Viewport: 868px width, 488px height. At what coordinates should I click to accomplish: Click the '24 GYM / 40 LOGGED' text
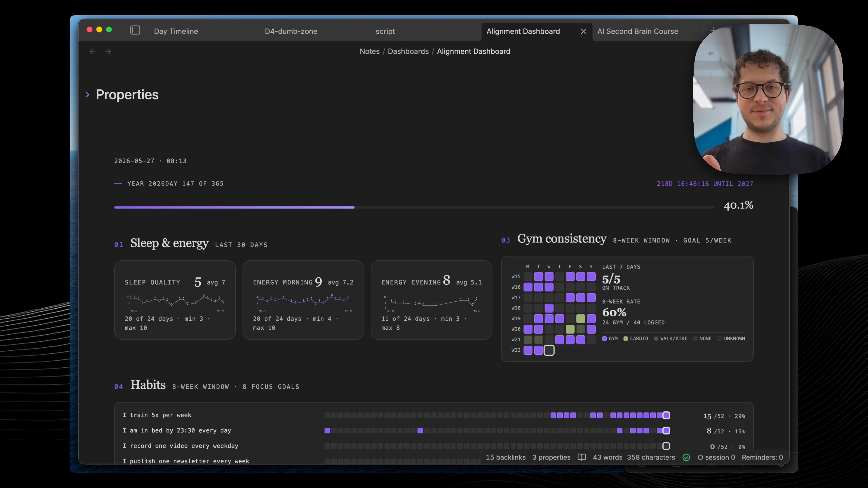(x=633, y=323)
